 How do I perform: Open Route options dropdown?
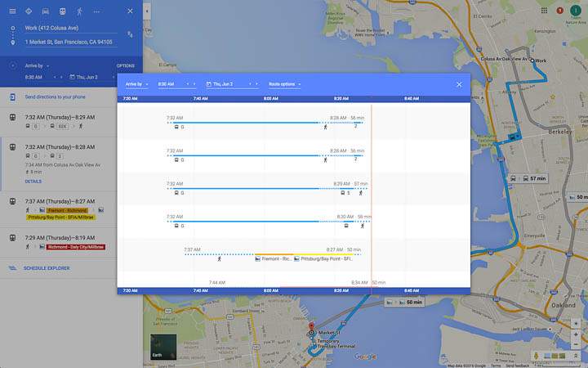285,84
